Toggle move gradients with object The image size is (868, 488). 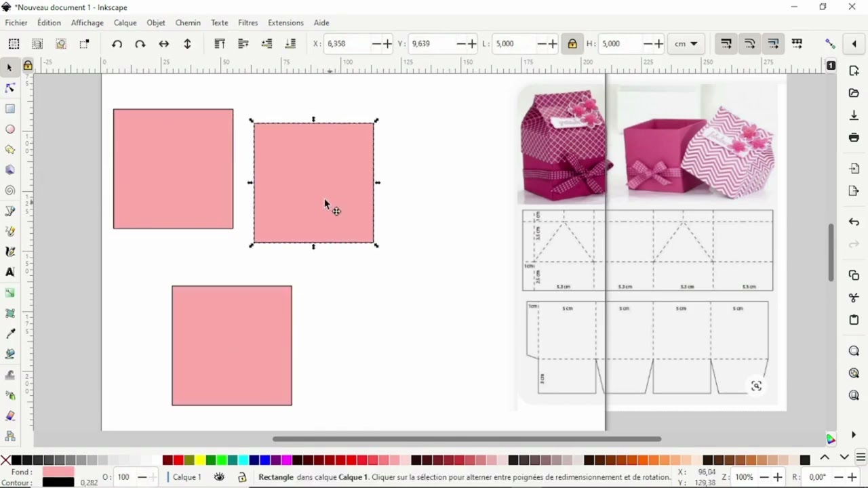coord(773,43)
